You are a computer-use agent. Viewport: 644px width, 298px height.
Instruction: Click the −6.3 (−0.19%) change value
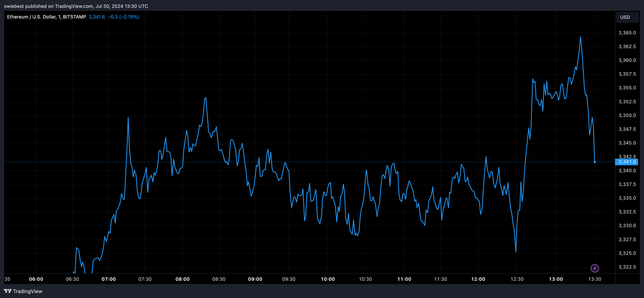pyautogui.click(x=123, y=17)
